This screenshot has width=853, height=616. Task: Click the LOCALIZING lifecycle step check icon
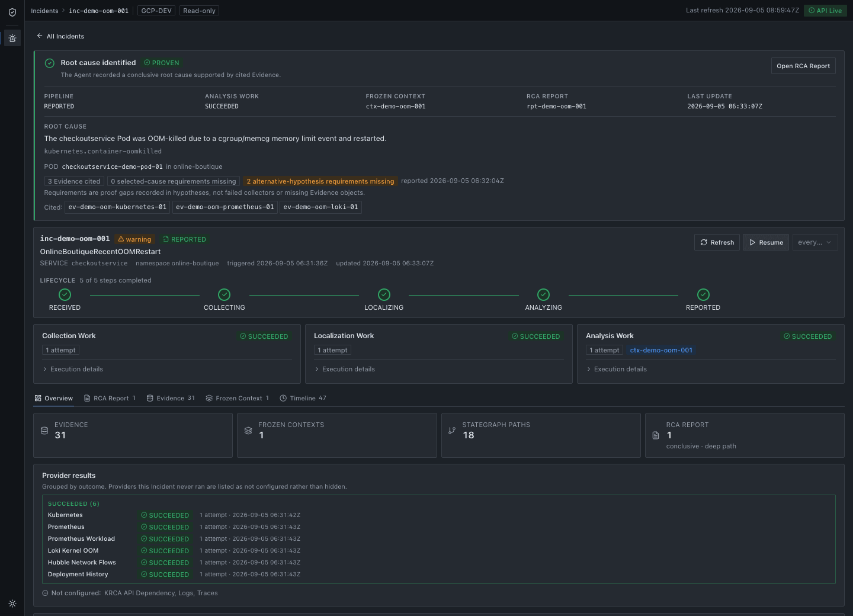(x=384, y=294)
